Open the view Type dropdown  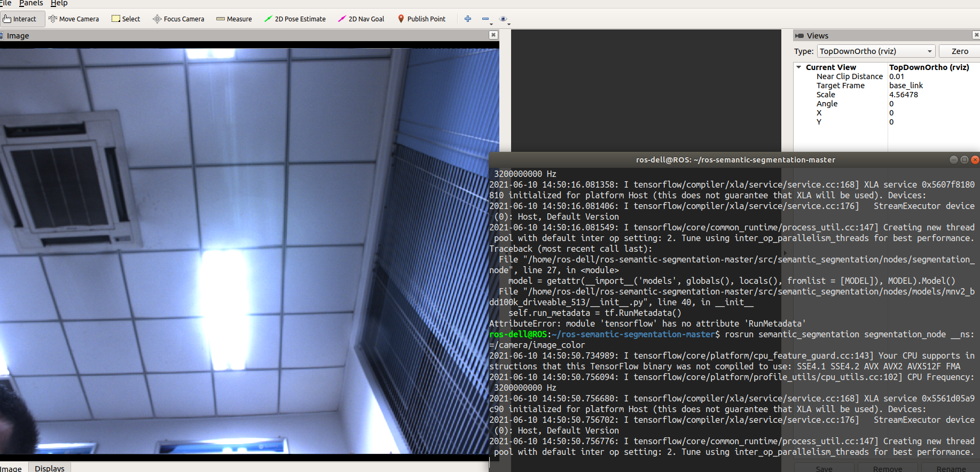pos(876,51)
